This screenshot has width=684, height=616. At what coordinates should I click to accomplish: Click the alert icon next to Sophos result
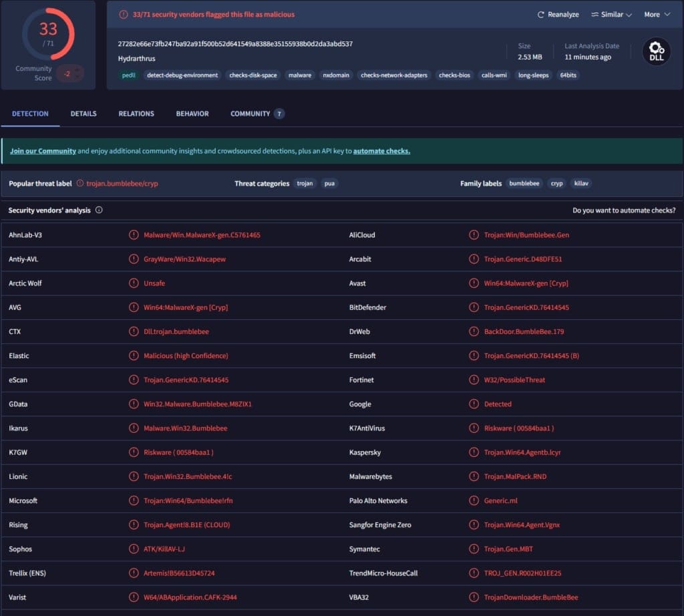pos(134,549)
